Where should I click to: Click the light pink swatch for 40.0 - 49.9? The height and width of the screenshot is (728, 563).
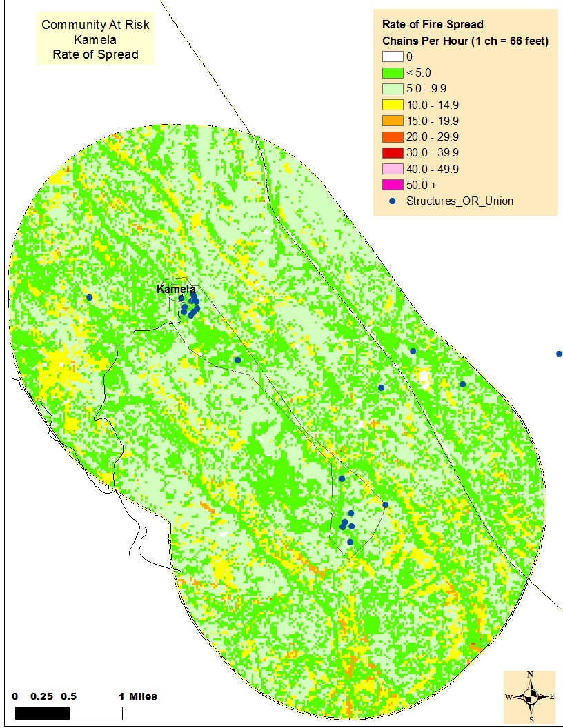(x=393, y=169)
